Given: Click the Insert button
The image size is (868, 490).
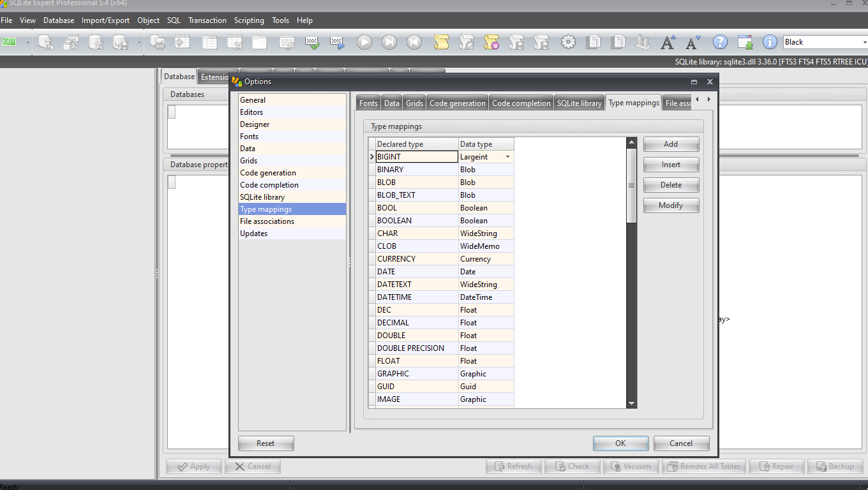Looking at the screenshot, I should (671, 165).
